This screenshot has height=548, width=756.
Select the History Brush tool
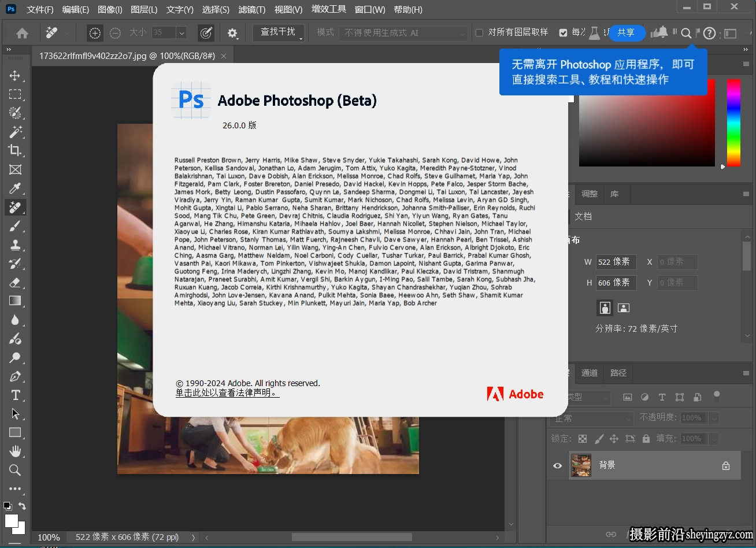(x=15, y=264)
